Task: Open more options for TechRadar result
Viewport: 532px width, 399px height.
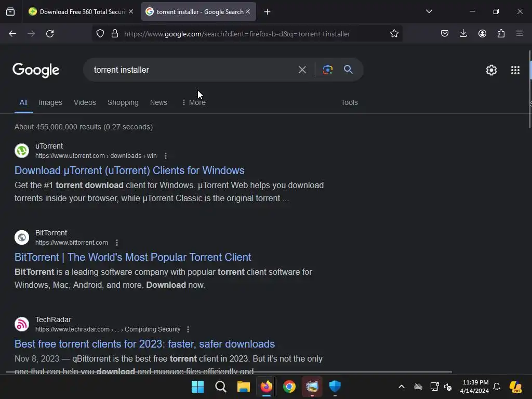Action: (188, 329)
